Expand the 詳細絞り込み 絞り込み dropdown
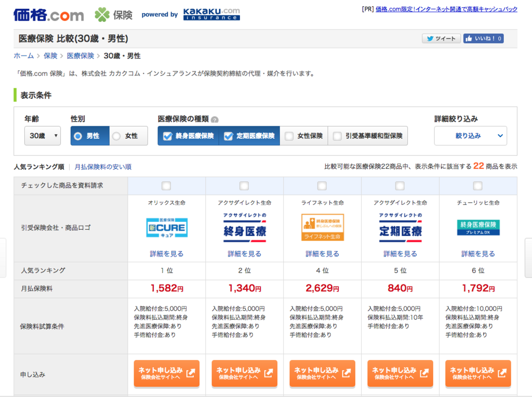 click(471, 136)
